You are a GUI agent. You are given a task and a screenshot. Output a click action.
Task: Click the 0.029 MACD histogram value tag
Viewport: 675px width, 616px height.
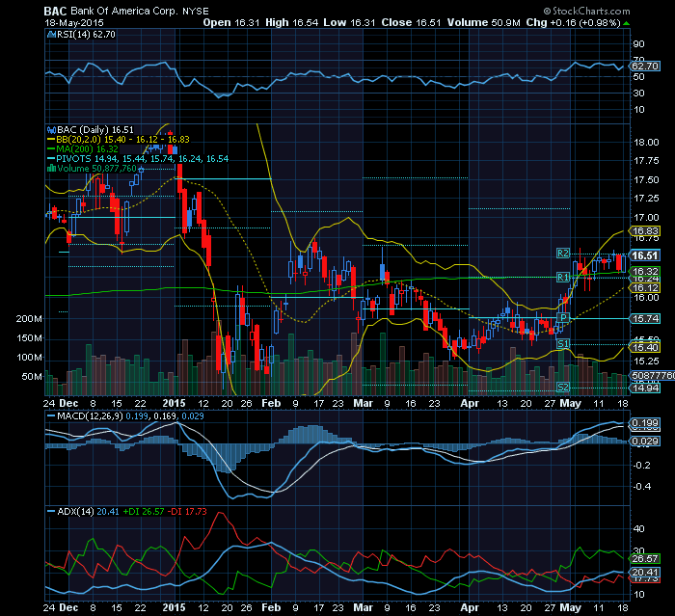(645, 442)
